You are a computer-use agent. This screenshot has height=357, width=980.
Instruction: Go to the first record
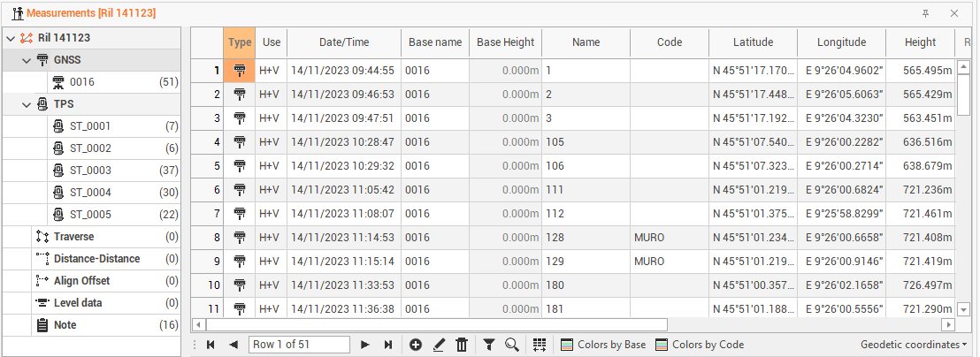coord(211,345)
